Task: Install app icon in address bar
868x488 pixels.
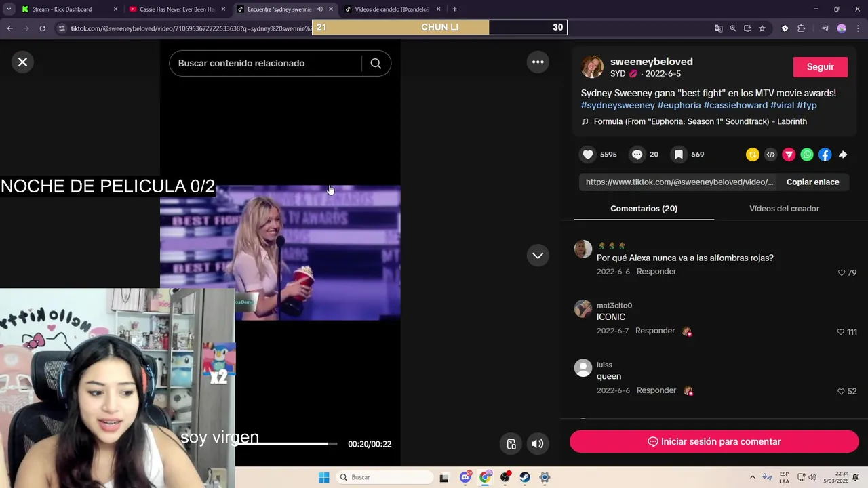Action: (747, 28)
